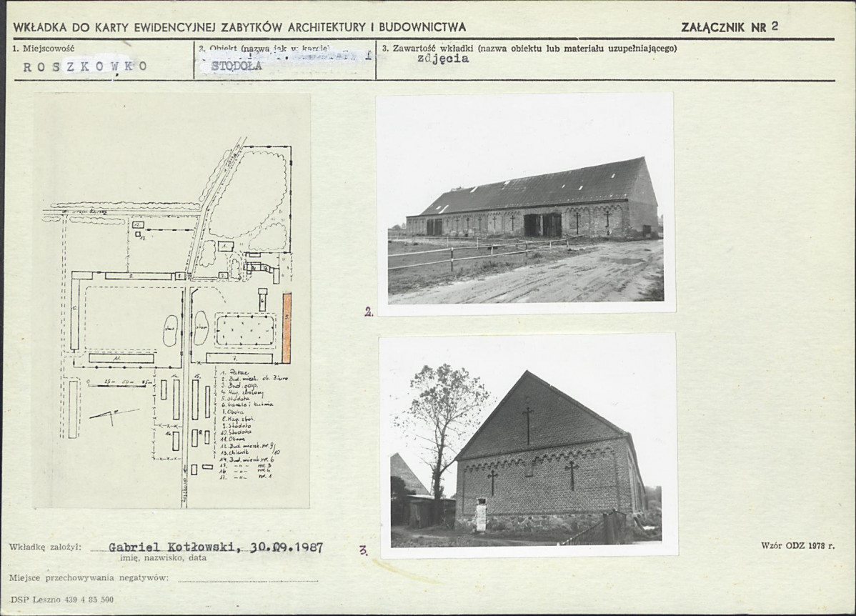Viewport: 856px width, 616px height.
Task: Click legend entry '6. Garaże i kuźnia'
Action: click(x=247, y=405)
